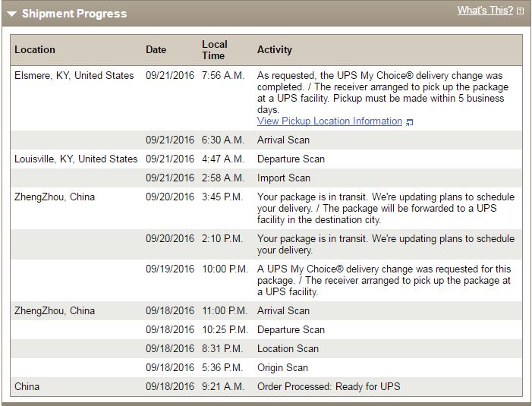Click the 7:56 A.M. time entry
This screenshot has height=406, width=532.
point(223,75)
